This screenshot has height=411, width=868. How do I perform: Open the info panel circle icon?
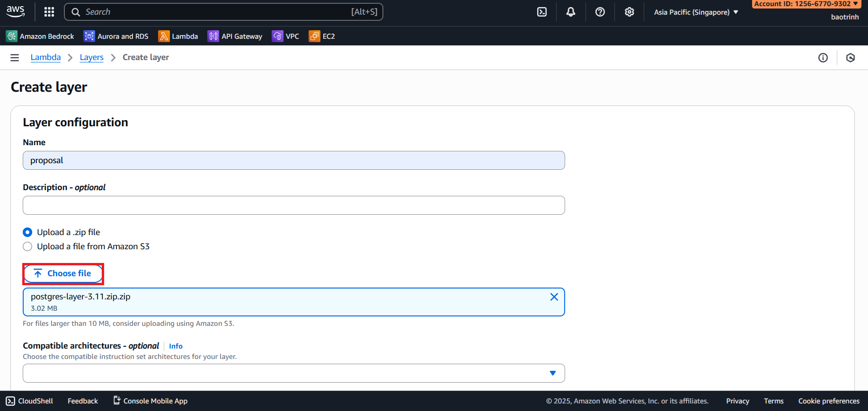pos(823,58)
